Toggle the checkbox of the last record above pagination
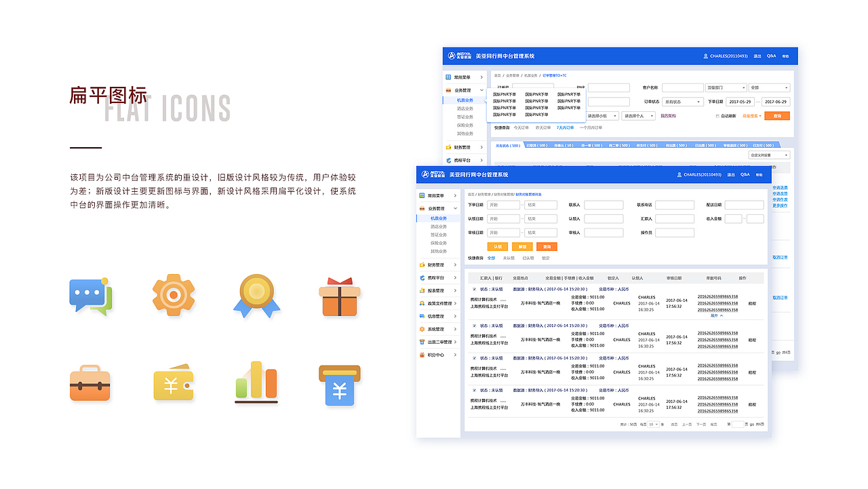868x489 pixels. (x=475, y=391)
